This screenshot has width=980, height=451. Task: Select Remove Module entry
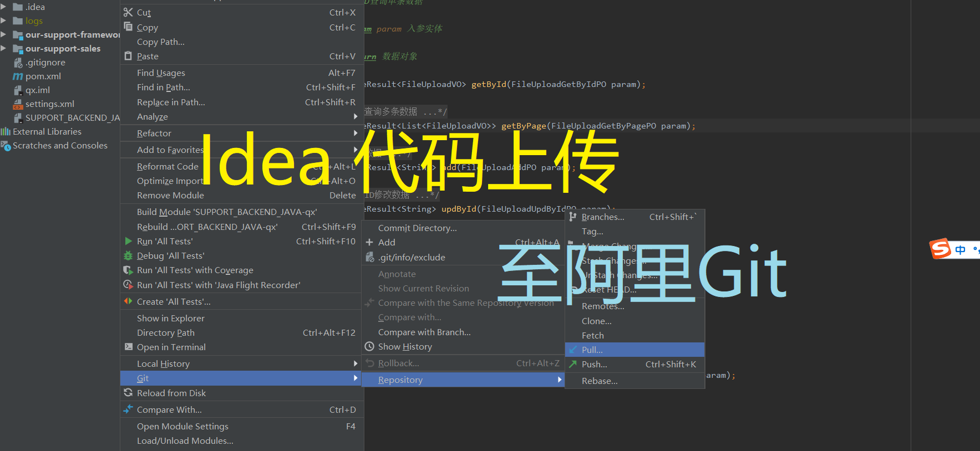click(x=242, y=195)
